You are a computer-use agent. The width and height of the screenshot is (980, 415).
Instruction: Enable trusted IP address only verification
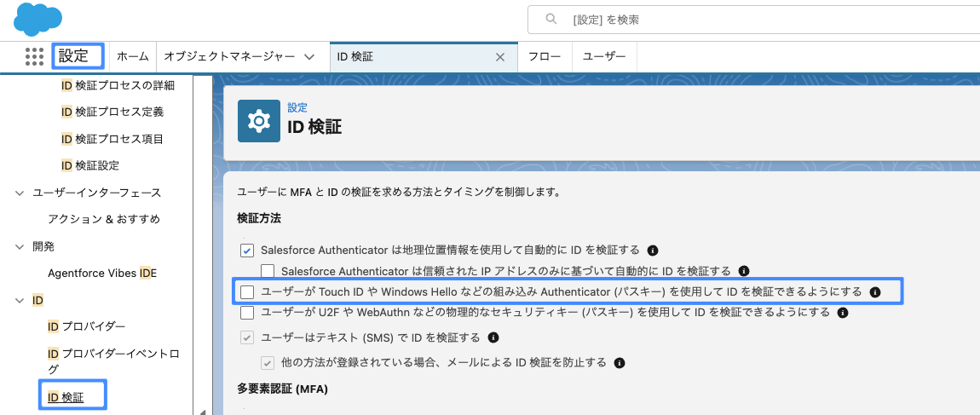pos(268,271)
